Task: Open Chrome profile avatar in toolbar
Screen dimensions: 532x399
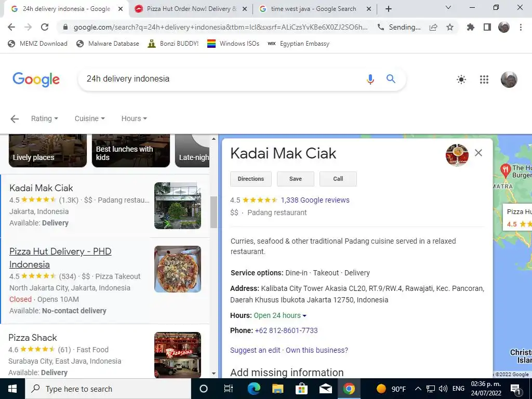Action: coord(504,27)
